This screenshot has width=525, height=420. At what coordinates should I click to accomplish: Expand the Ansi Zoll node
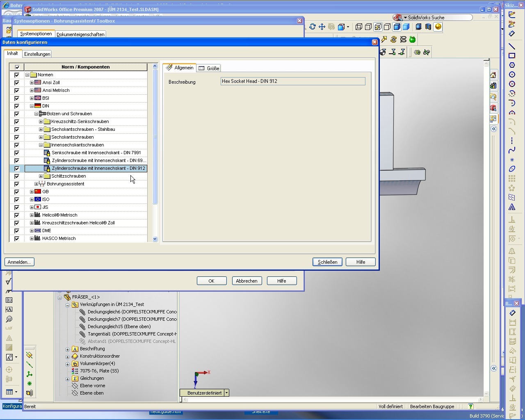(x=32, y=82)
